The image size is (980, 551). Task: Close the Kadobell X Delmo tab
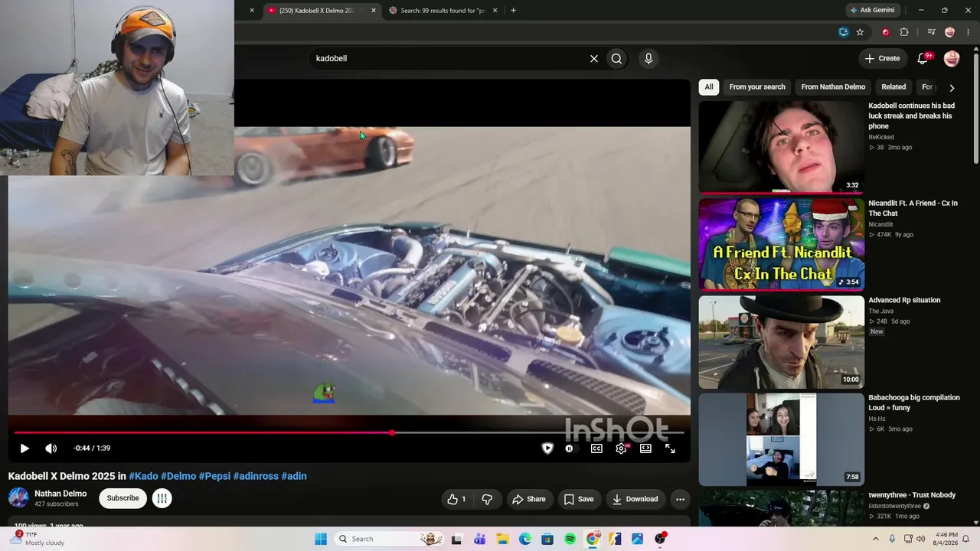pyautogui.click(x=374, y=11)
